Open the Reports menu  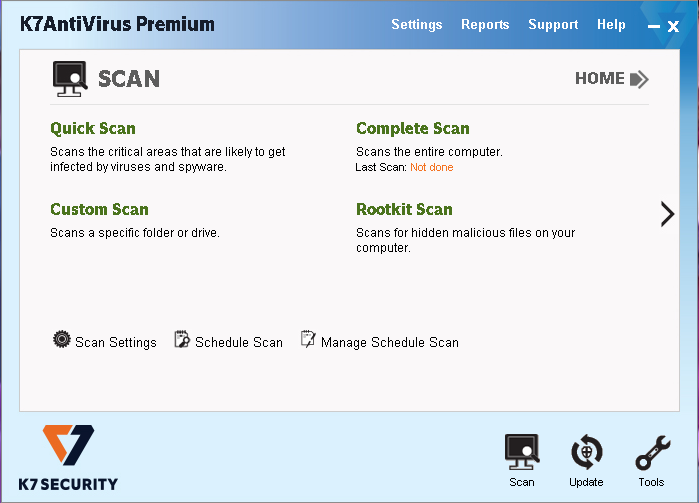coord(485,24)
